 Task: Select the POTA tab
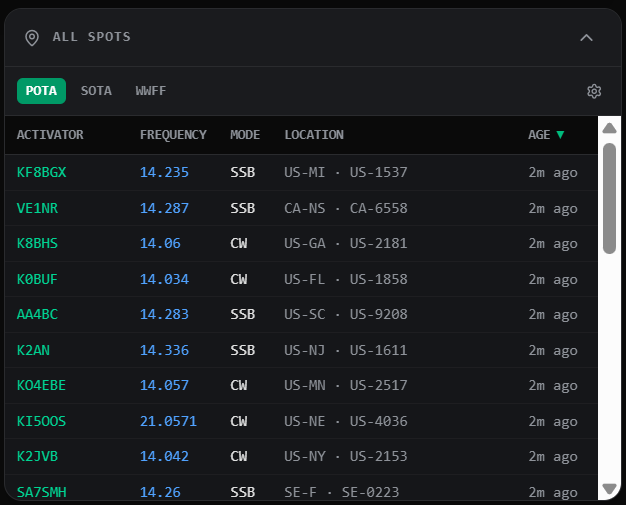(x=41, y=91)
